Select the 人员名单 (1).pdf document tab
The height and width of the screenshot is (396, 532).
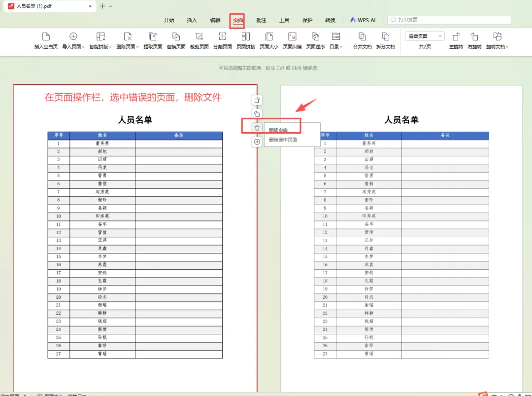click(50, 6)
